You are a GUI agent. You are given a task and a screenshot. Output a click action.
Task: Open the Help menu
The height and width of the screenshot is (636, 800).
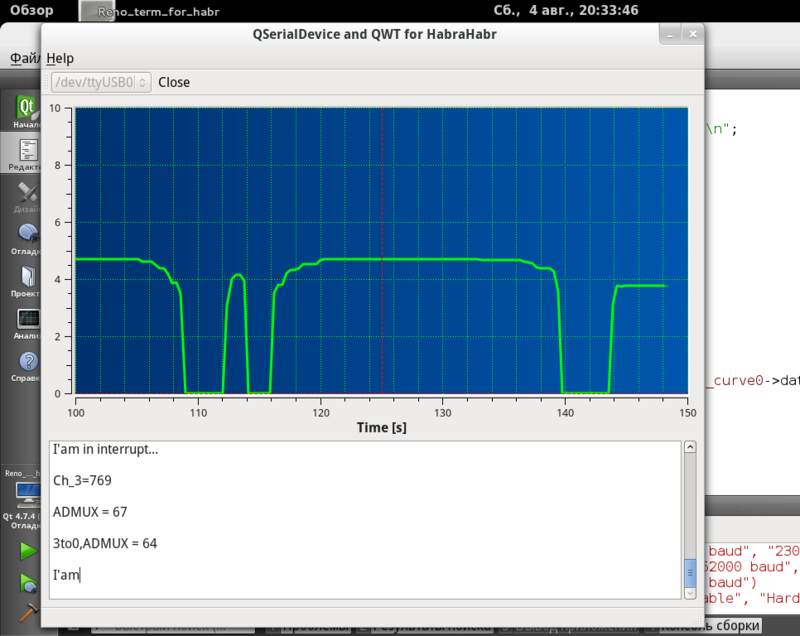[x=60, y=58]
